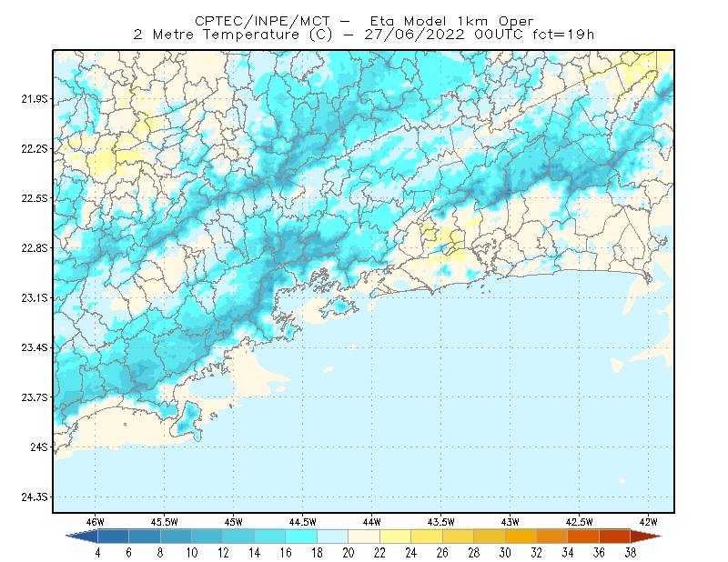Select the 26–28 °C legend color swatch
Image resolution: width=728 pixels, height=562 pixels.
tap(459, 537)
